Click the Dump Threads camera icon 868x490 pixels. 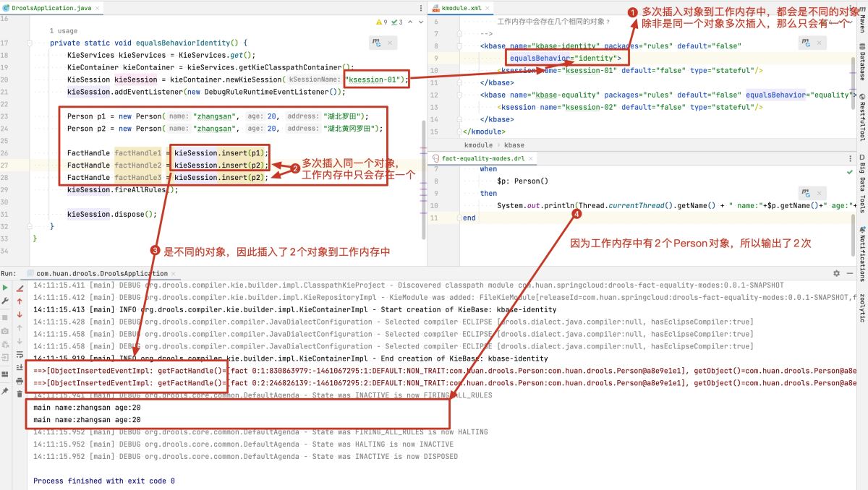[6, 330]
